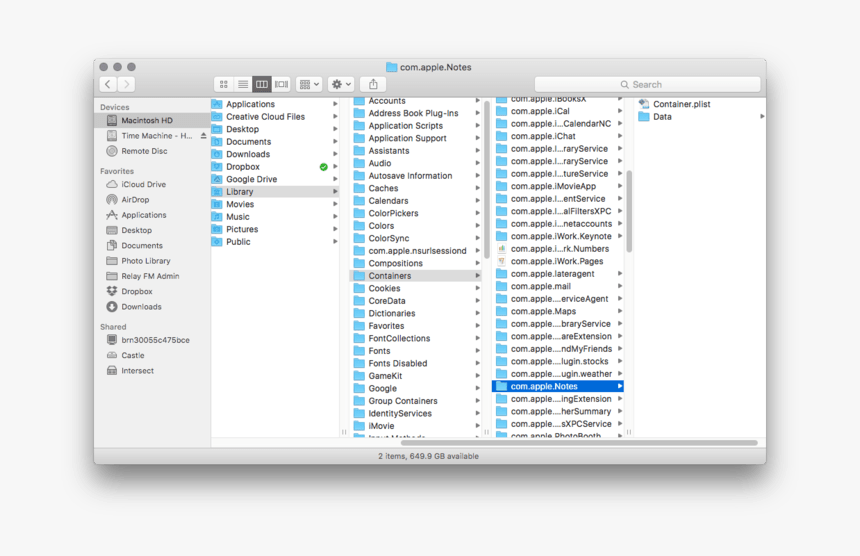Viewport: 860px width, 556px height.
Task: Click the Search field
Action: coord(647,84)
